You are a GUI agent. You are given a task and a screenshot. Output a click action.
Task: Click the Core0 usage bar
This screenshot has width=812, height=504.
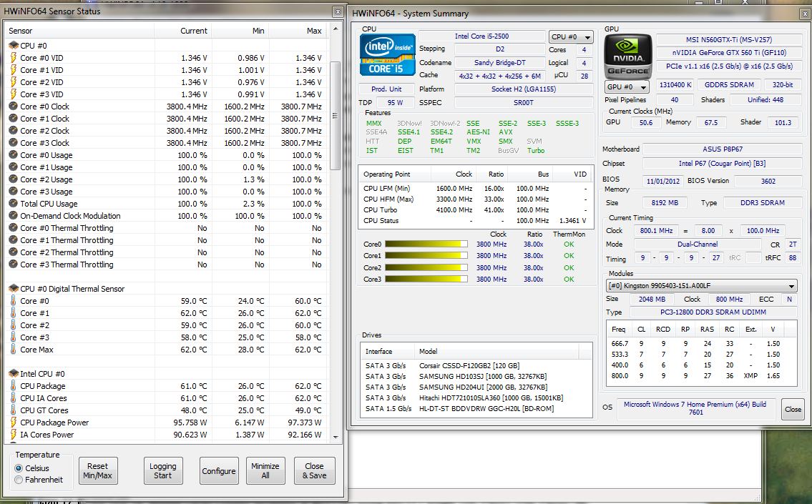coord(426,244)
